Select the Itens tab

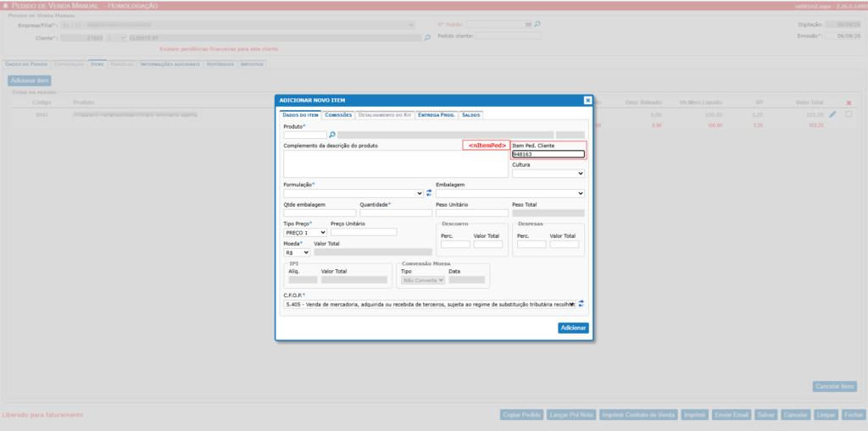[97, 64]
